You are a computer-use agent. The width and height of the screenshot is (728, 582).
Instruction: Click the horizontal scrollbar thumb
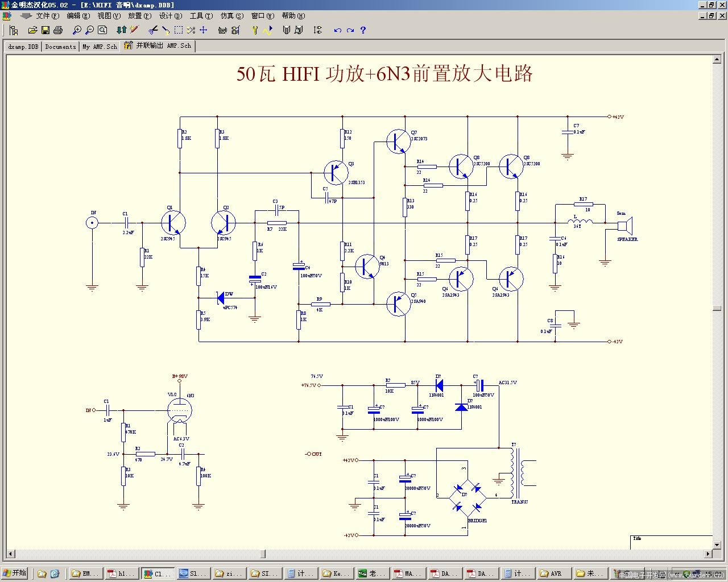coord(262,554)
